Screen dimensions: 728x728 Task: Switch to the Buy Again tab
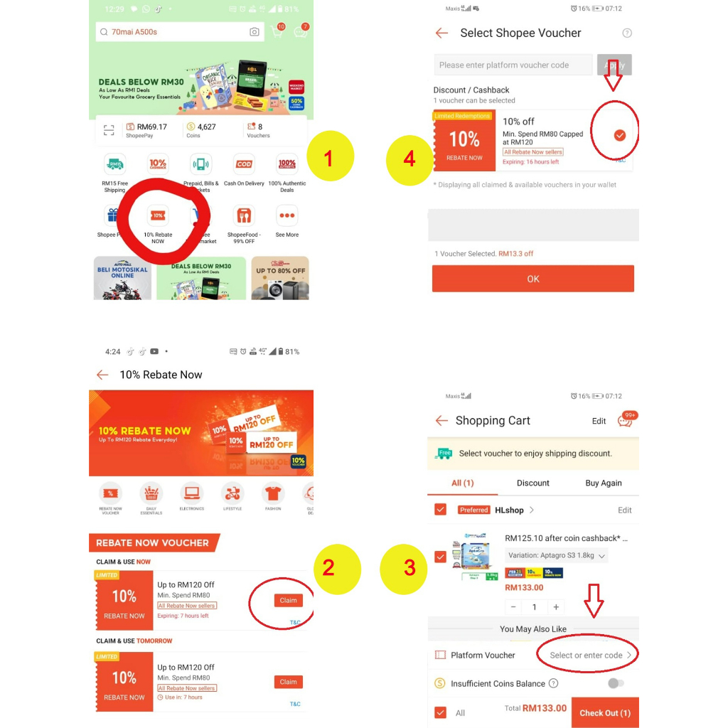(x=603, y=483)
